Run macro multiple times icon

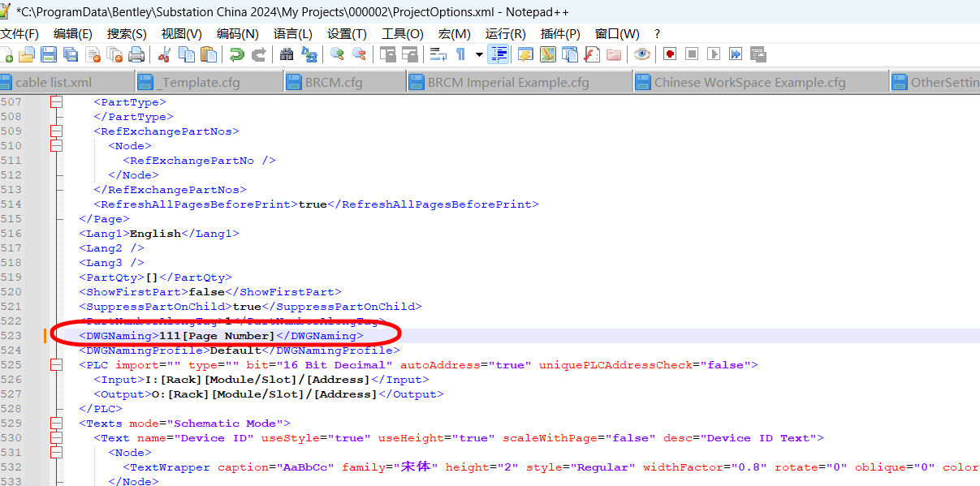point(736,54)
